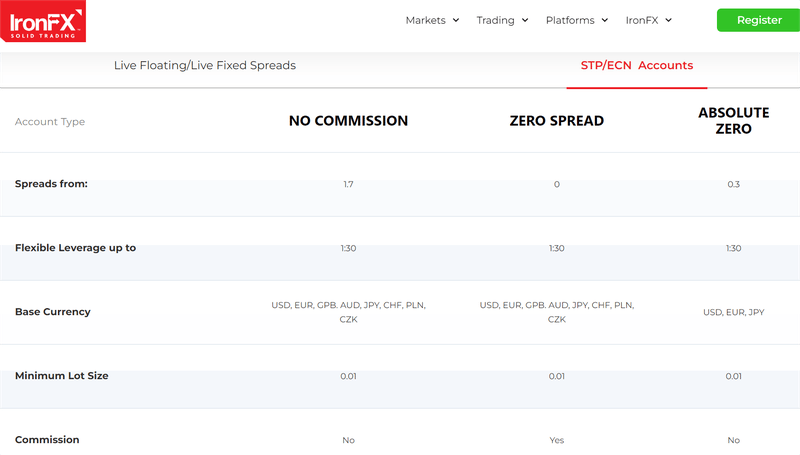The height and width of the screenshot is (455, 800).
Task: Click the NO COMMISSION column header
Action: (x=348, y=121)
